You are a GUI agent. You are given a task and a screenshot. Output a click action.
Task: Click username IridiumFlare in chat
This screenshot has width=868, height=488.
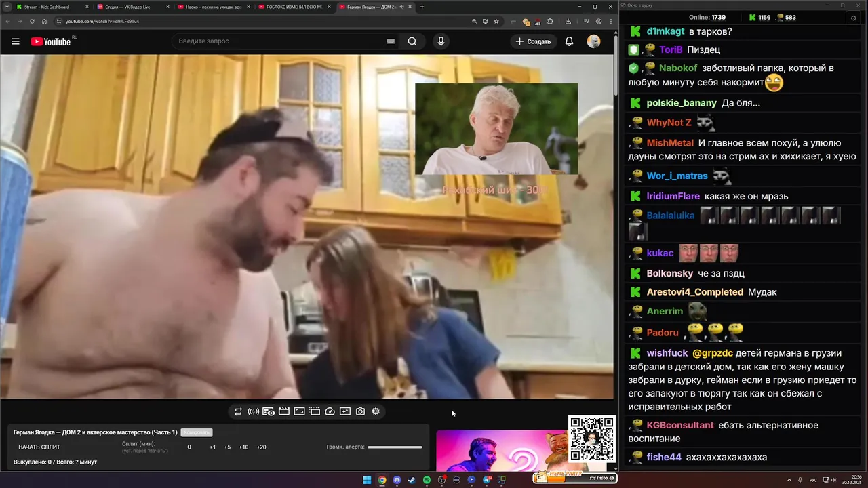coord(673,196)
